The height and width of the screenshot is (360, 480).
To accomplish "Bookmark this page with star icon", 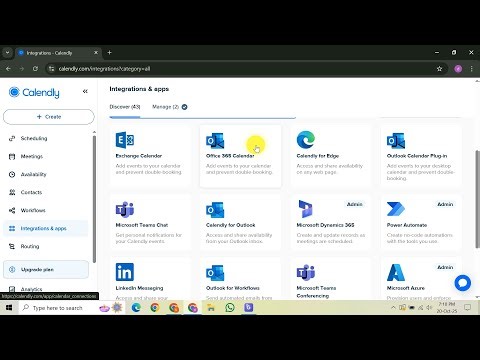I will pos(439,69).
